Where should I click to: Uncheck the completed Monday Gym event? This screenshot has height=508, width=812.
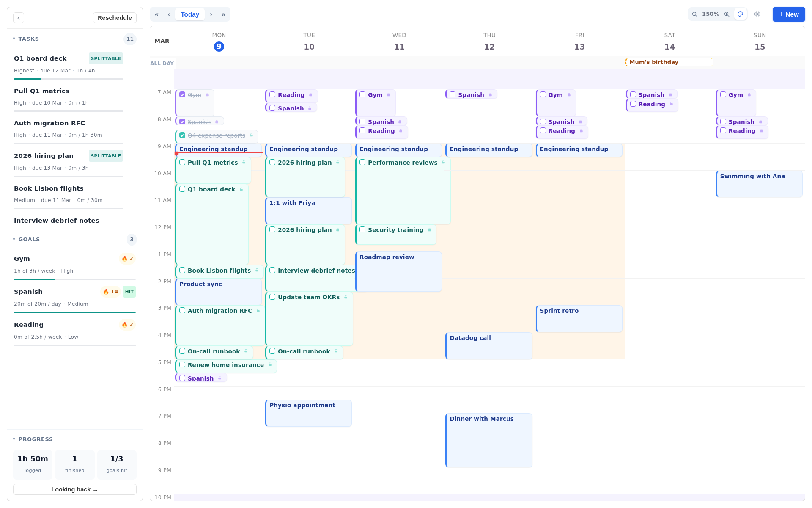(x=182, y=94)
